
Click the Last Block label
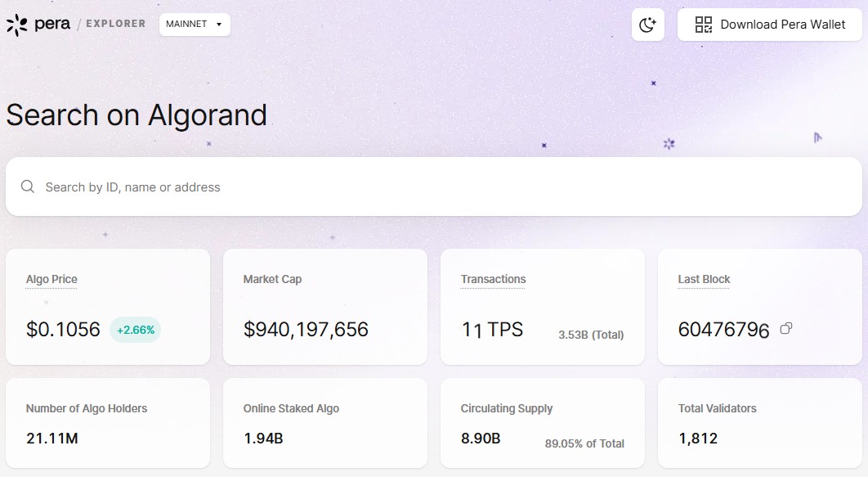point(704,279)
